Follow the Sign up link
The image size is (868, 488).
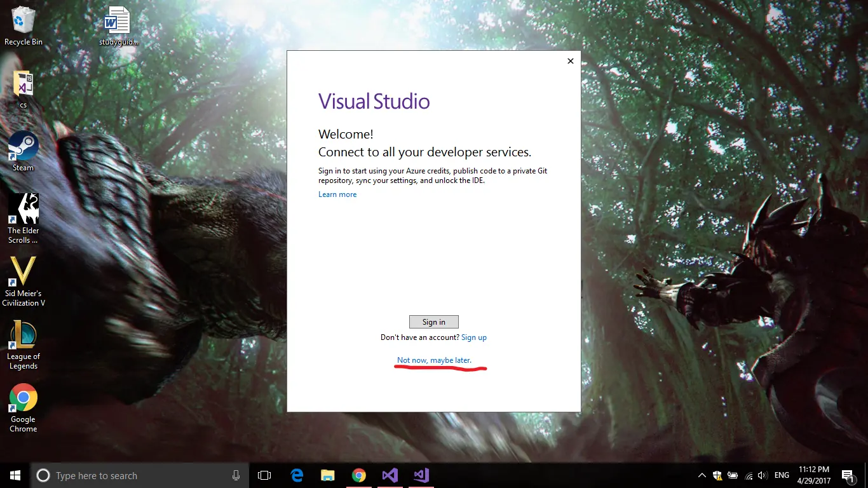pyautogui.click(x=474, y=337)
